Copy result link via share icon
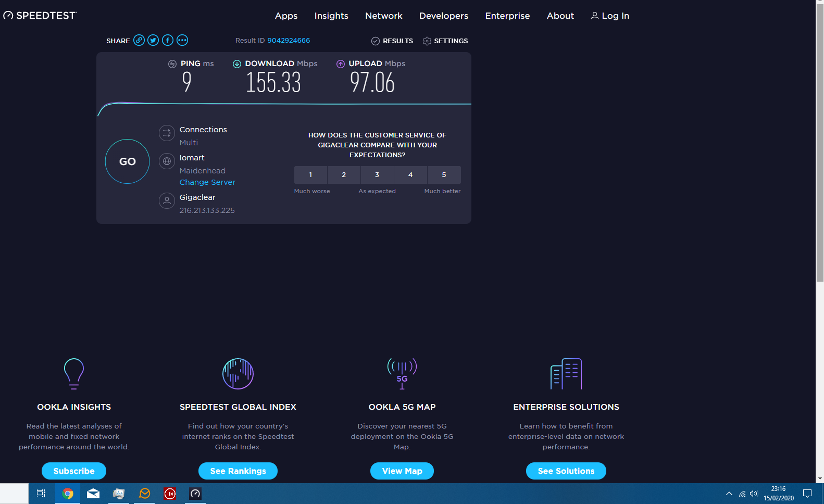The height and width of the screenshot is (504, 824). 139,40
